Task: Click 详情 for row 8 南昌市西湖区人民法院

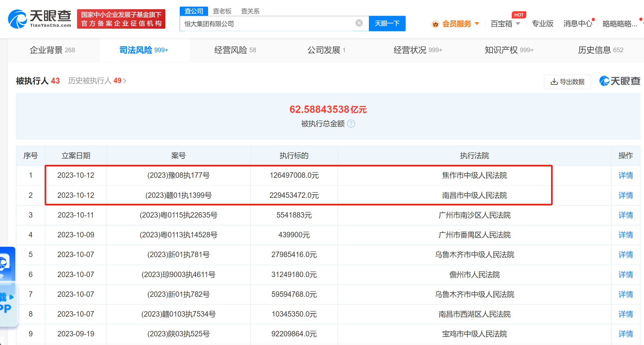Action: (626, 314)
